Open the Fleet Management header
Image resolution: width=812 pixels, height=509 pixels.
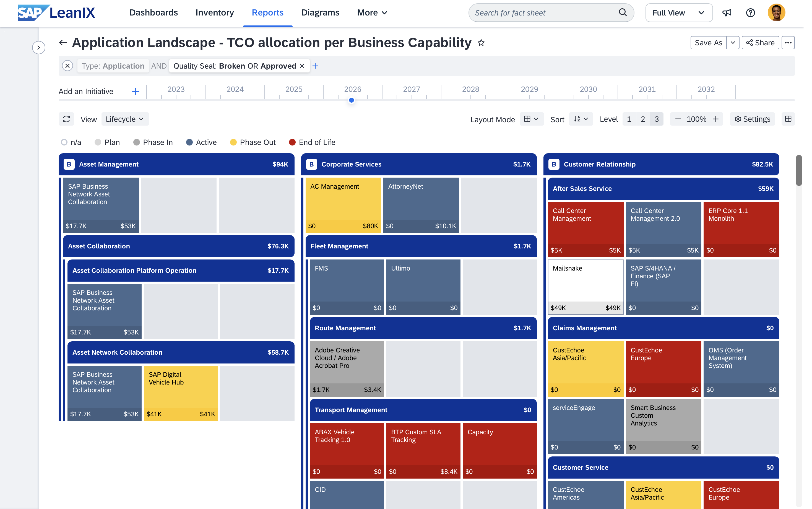(421, 246)
